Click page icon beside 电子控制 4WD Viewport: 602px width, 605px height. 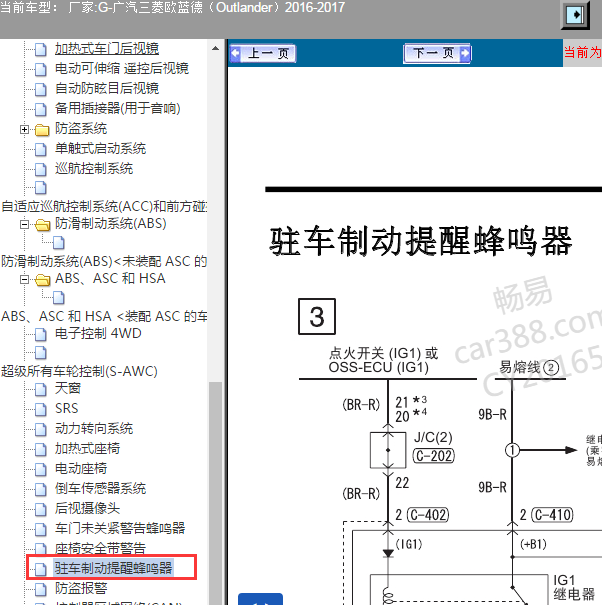(41, 334)
